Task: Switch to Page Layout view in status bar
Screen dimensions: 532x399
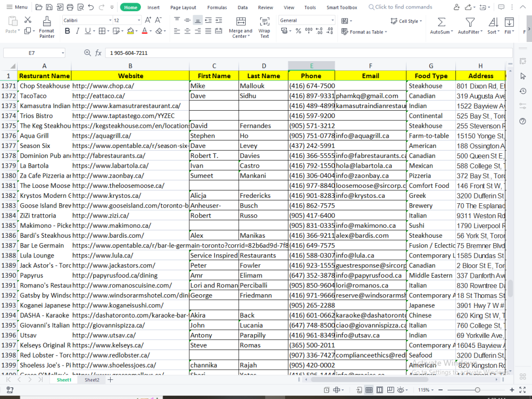Action: coord(380,390)
